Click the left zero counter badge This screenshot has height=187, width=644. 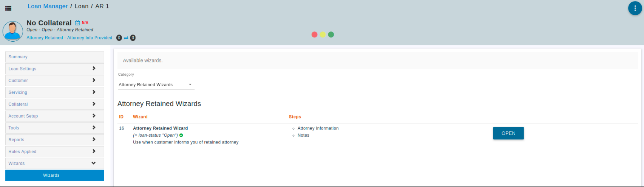click(x=119, y=38)
